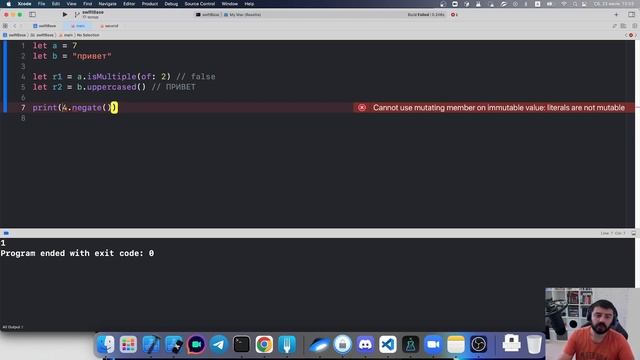Image resolution: width=640 pixels, height=360 pixels.
Task: Open Terminal from the Dock
Action: [242, 344]
